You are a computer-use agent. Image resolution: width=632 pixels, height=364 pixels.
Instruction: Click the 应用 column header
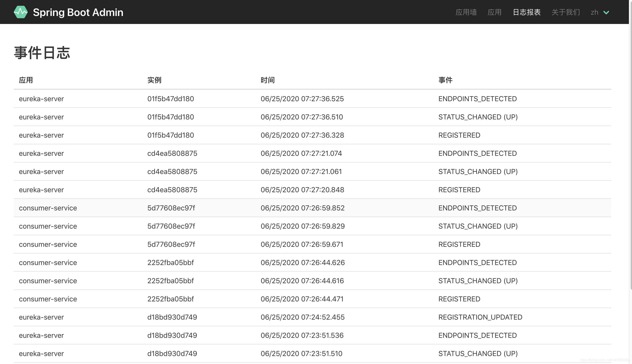pyautogui.click(x=26, y=80)
